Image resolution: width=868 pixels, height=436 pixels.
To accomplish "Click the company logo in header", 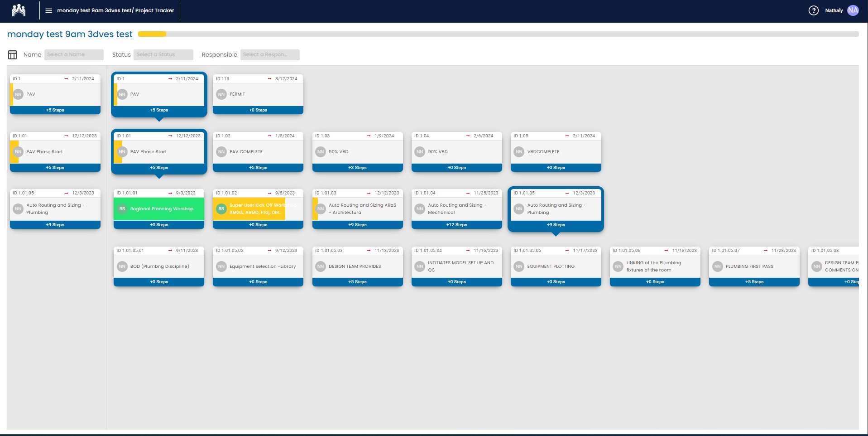I will pos(19,10).
